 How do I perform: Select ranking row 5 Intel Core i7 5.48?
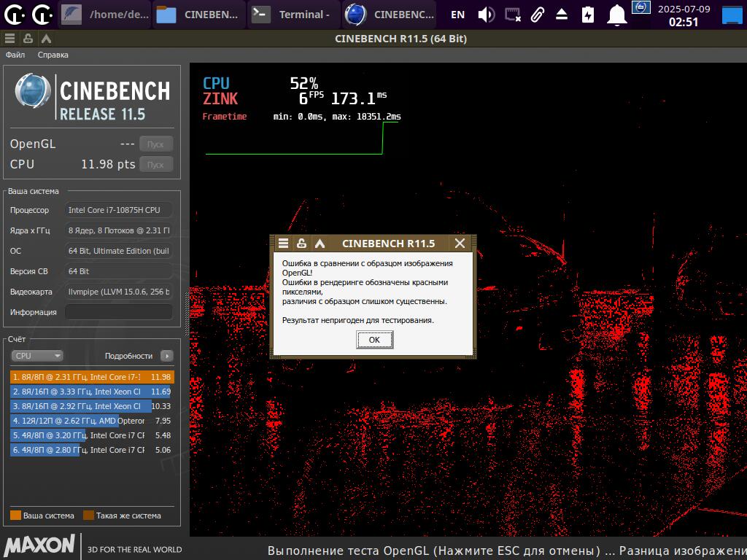92,435
